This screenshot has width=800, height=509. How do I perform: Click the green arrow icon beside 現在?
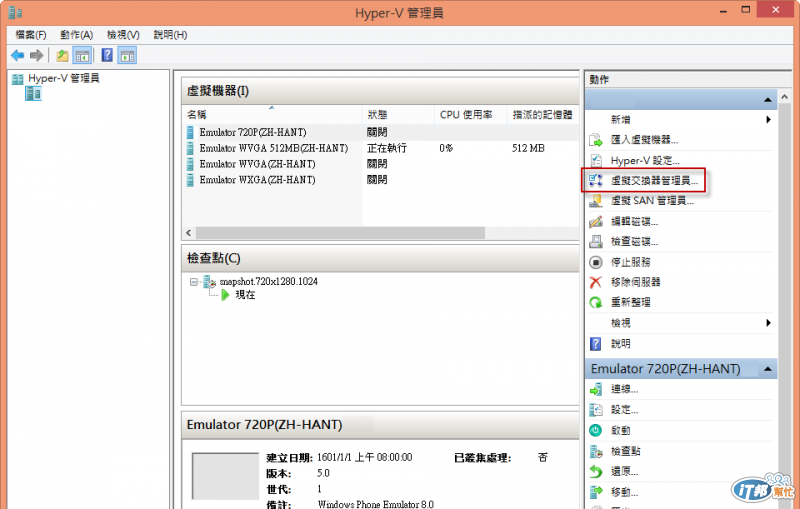pos(225,295)
